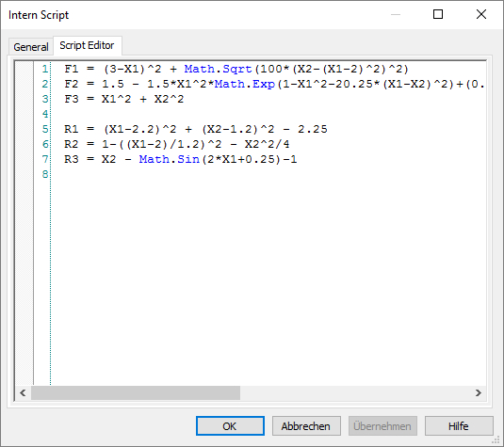The width and height of the screenshot is (504, 447).
Task: Click Math.Exp in the F2 line
Action: click(x=245, y=84)
